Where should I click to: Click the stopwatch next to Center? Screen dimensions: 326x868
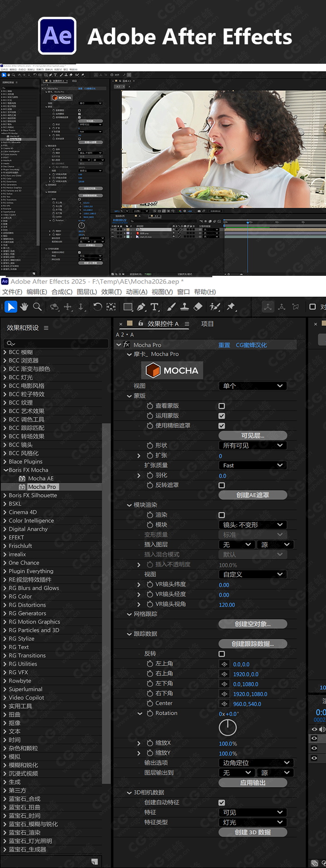pos(150,703)
